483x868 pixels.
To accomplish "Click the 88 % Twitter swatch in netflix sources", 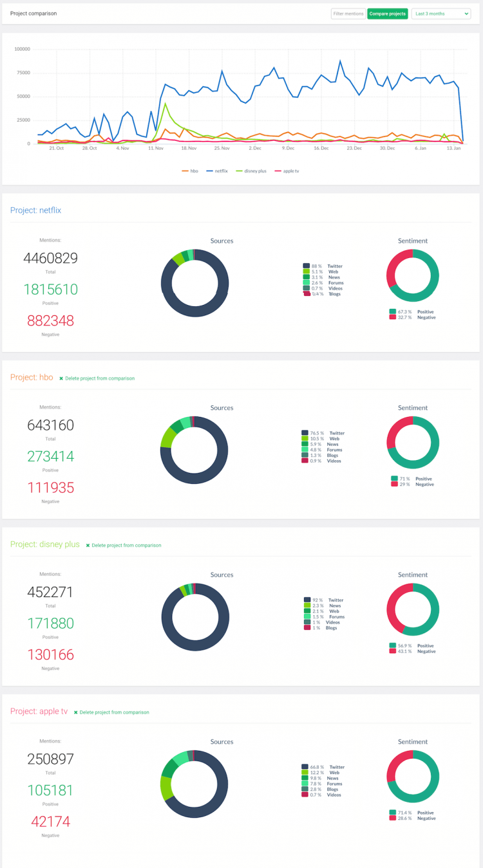I will (307, 266).
